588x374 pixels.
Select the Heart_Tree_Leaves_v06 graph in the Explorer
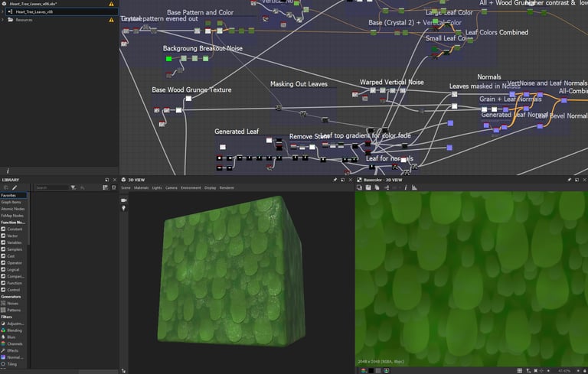(62, 11)
